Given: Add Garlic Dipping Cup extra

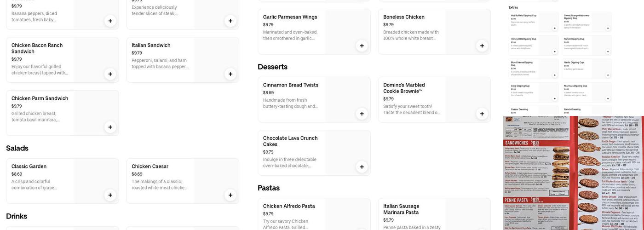Looking at the screenshot, I should click(x=608, y=75).
